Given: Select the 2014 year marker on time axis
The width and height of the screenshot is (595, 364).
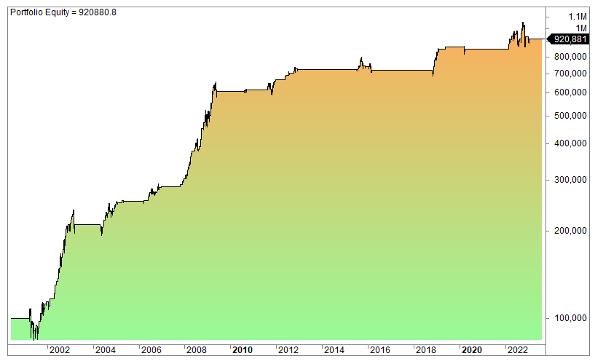Looking at the screenshot, I should tap(334, 350).
